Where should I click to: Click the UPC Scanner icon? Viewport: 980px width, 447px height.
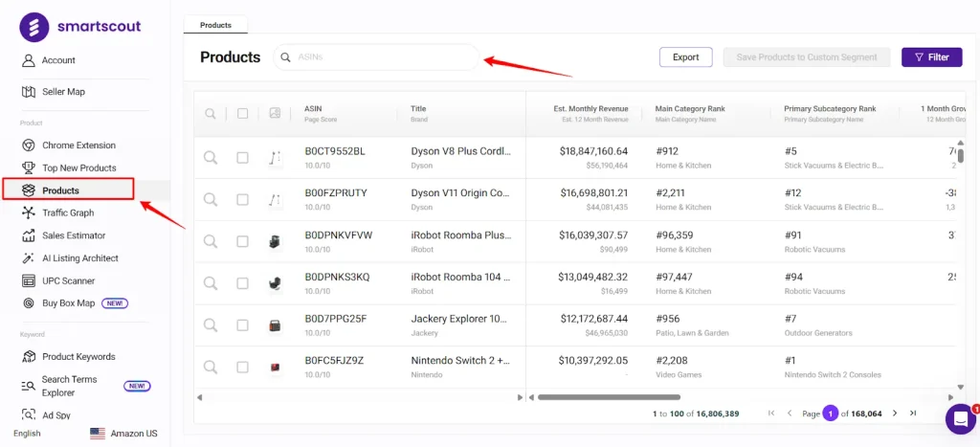pos(28,280)
